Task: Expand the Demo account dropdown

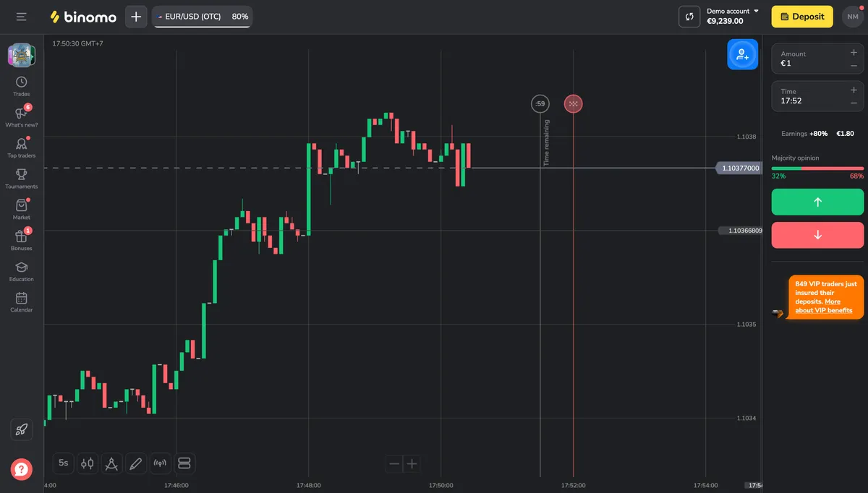Action: pyautogui.click(x=733, y=16)
